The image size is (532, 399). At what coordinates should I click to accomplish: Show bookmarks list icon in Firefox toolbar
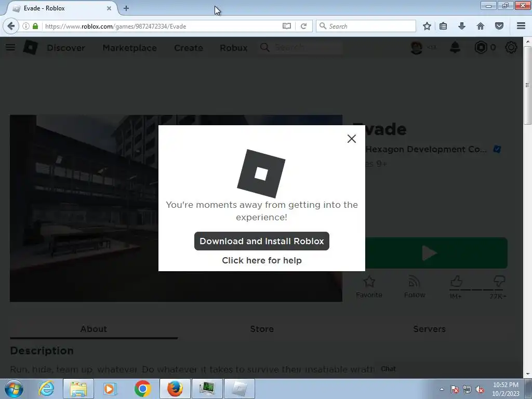pos(443,26)
